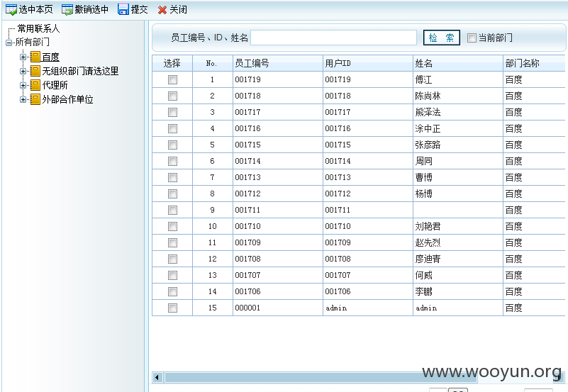568x392 pixels.
Task: Expand the 代理所 tree node
Action: click(x=23, y=86)
